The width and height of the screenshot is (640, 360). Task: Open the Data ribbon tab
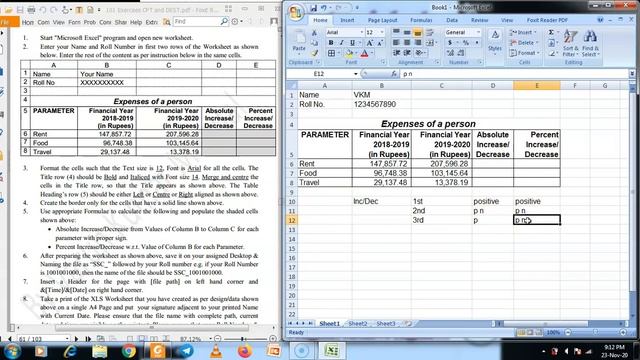(452, 20)
